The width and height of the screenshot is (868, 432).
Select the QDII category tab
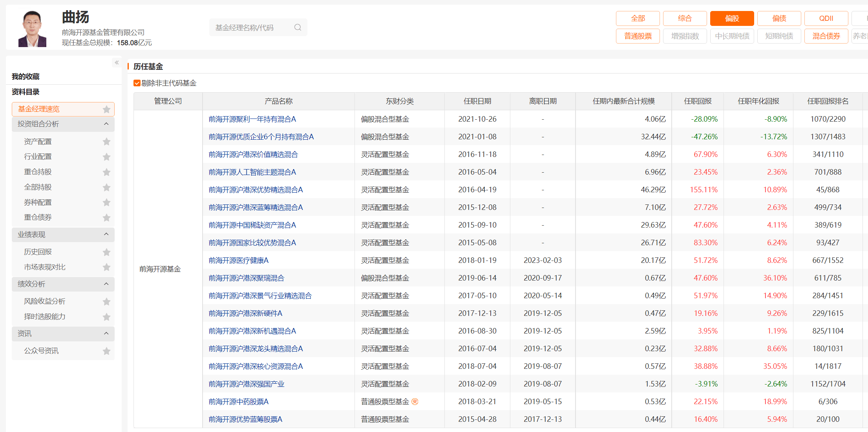click(x=826, y=18)
